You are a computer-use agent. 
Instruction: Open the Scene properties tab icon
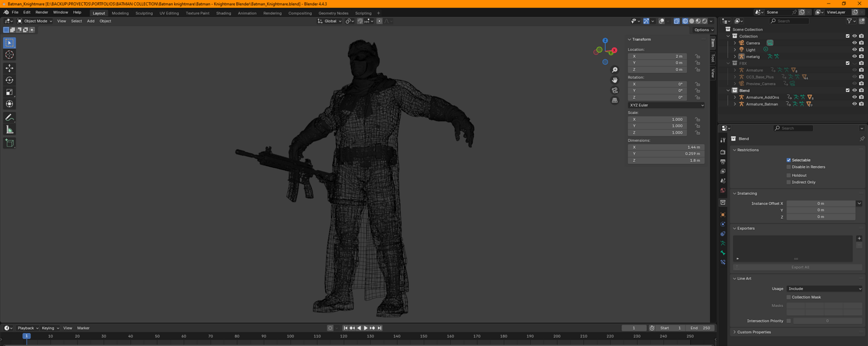tap(723, 181)
